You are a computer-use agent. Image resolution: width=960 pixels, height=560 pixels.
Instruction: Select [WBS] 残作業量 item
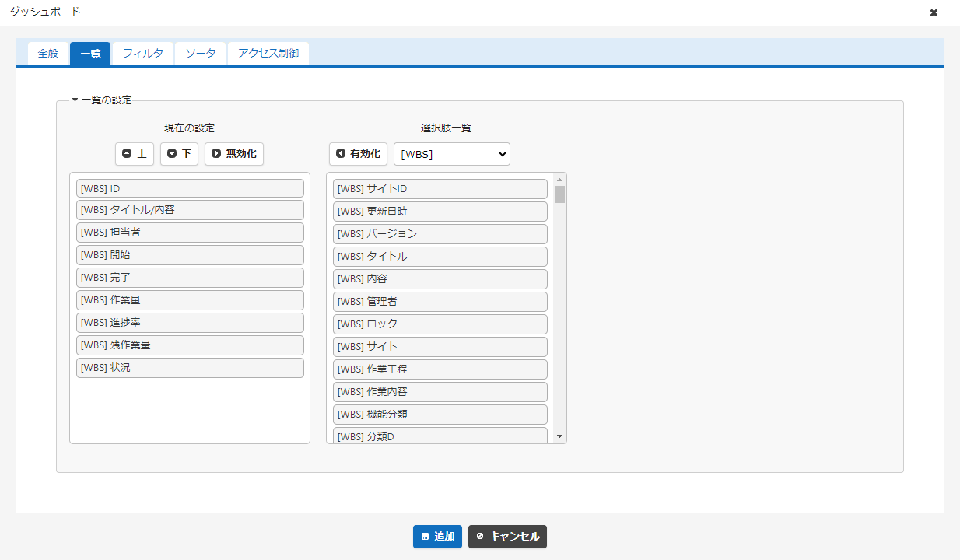190,345
